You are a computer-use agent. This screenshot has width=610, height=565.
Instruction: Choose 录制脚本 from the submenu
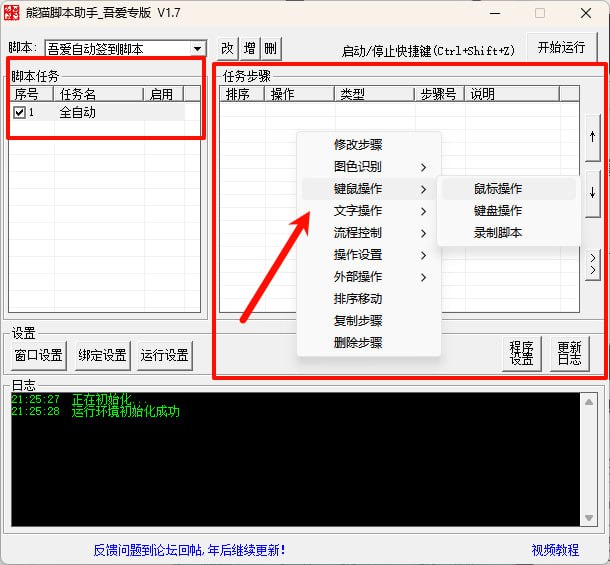498,233
